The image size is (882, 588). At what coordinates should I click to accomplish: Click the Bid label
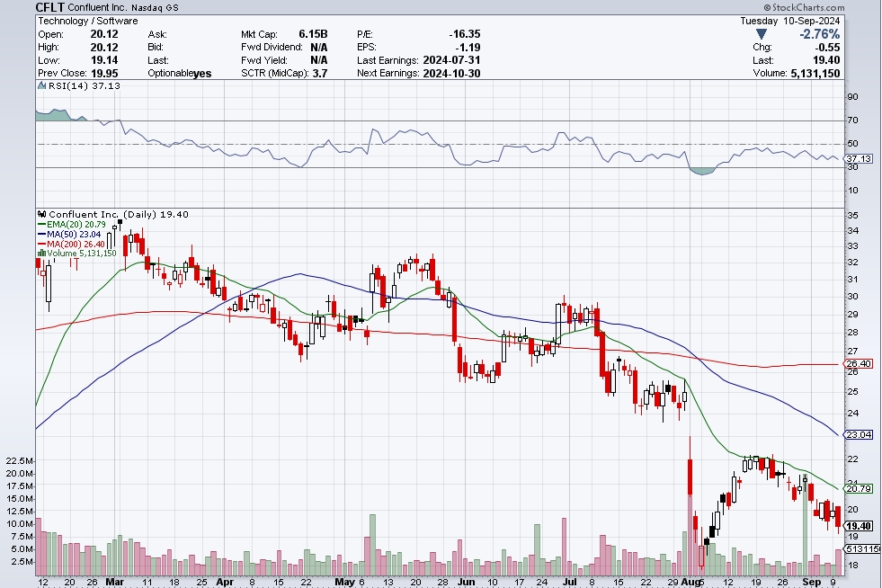click(156, 48)
